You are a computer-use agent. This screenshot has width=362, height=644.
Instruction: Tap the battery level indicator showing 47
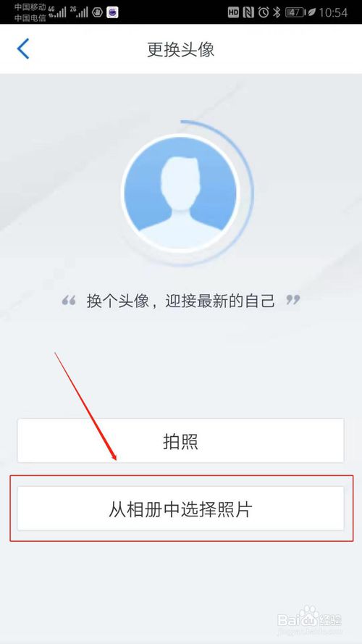(x=294, y=13)
